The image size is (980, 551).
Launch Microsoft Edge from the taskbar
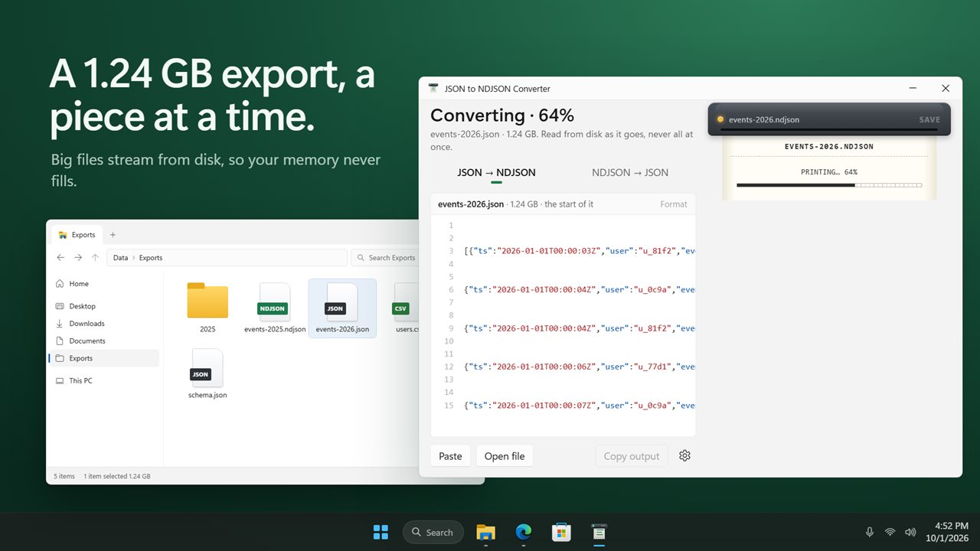[524, 532]
